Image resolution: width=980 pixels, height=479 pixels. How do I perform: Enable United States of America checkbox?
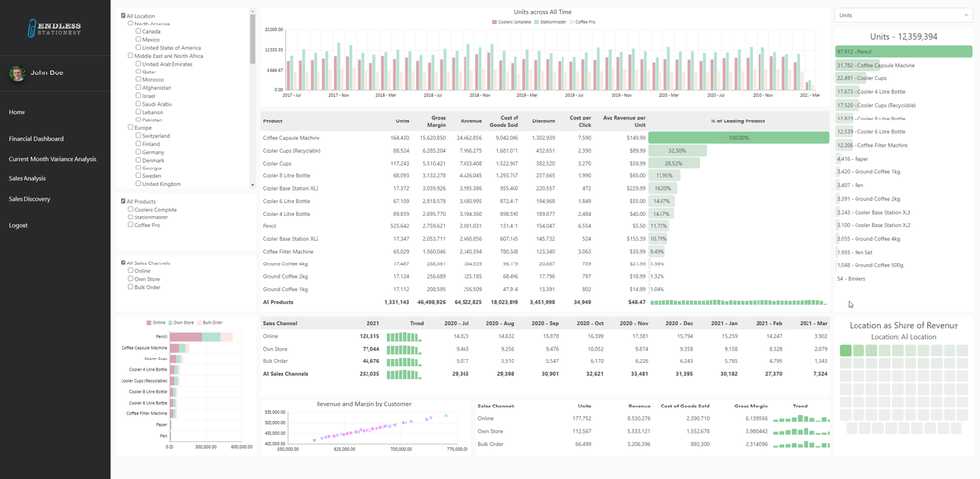(138, 47)
